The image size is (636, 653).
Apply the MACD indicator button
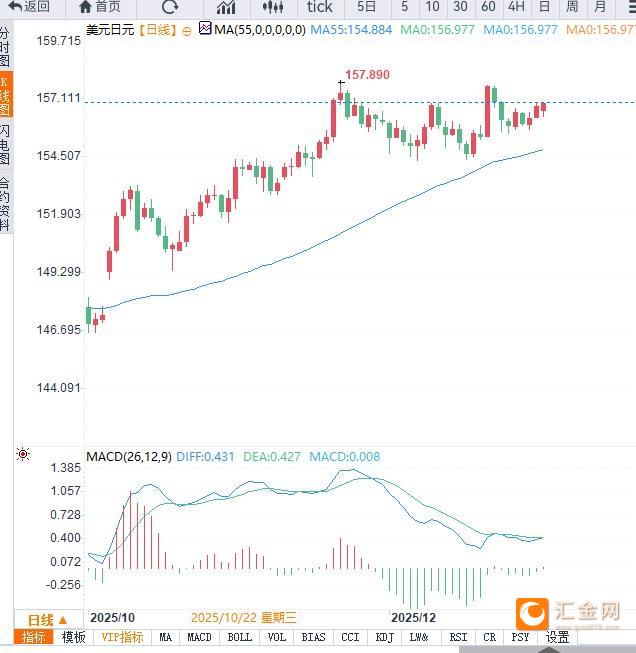tap(200, 638)
